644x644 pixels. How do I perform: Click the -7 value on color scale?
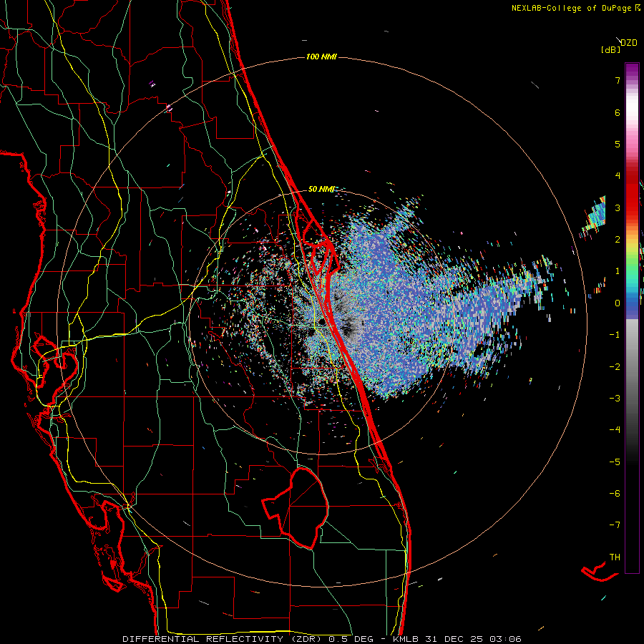pos(615,525)
